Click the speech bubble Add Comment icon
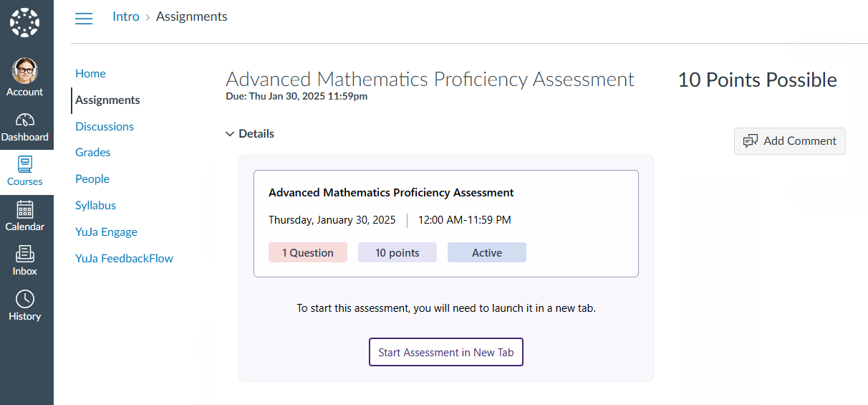The height and width of the screenshot is (405, 868). tap(751, 141)
